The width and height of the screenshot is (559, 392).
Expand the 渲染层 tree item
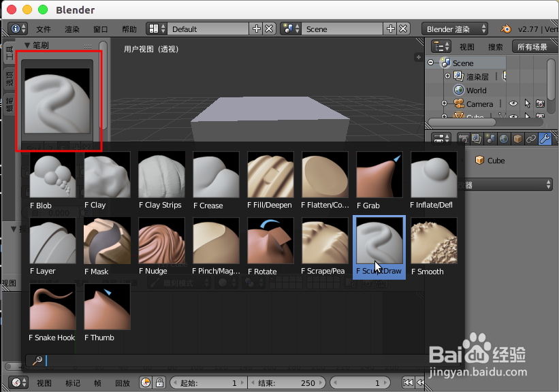pos(447,76)
